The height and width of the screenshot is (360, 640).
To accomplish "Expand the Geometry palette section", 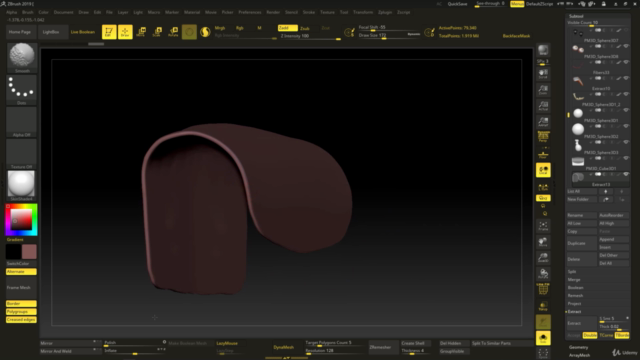I will point(578,347).
